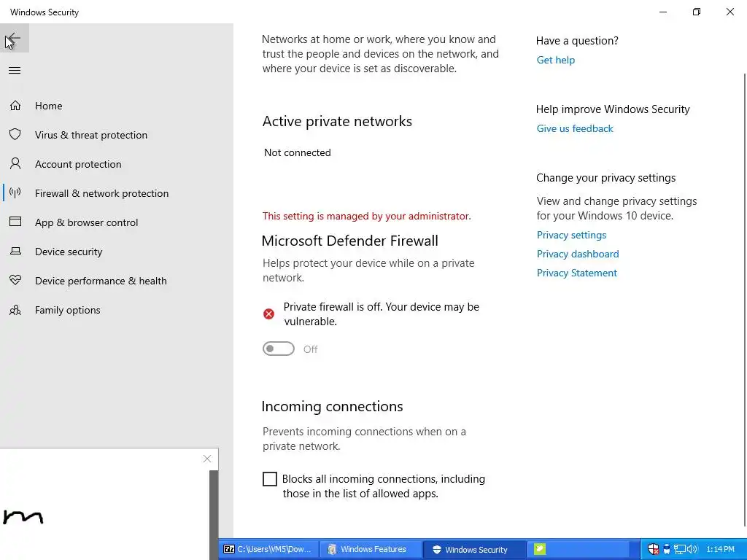This screenshot has height=560, width=747.
Task: Open the Privacy Statement link
Action: [576, 273]
